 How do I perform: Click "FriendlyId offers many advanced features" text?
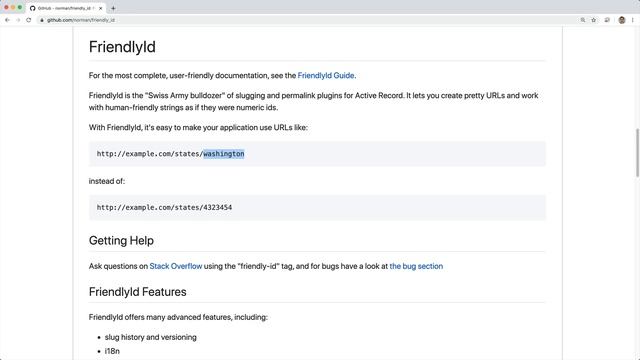pos(178,317)
